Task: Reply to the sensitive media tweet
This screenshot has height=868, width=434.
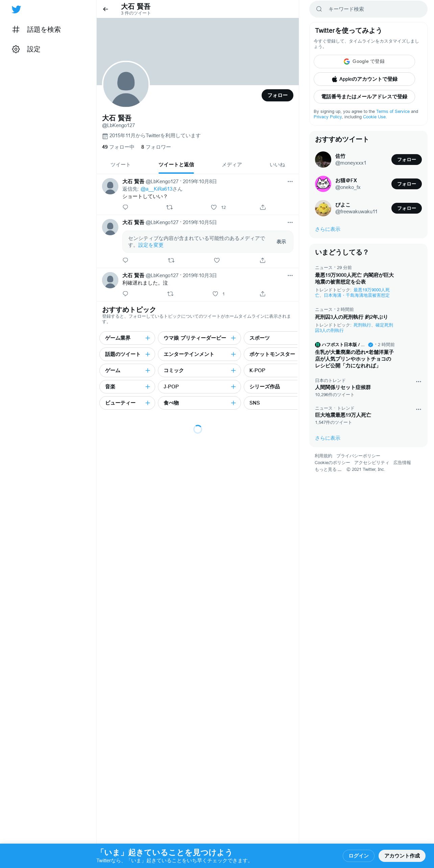Action: click(x=125, y=260)
